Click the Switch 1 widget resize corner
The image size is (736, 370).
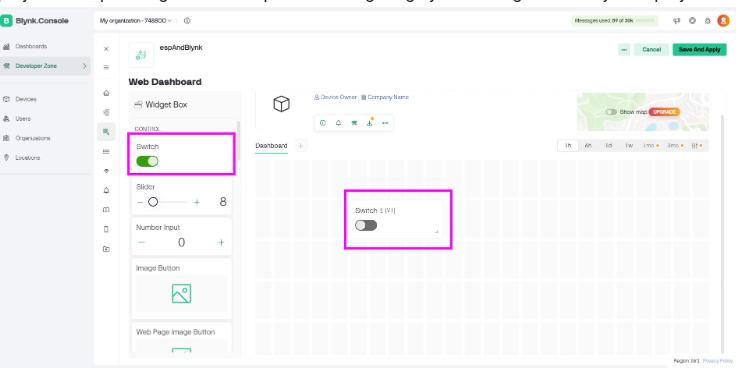pyautogui.click(x=436, y=231)
